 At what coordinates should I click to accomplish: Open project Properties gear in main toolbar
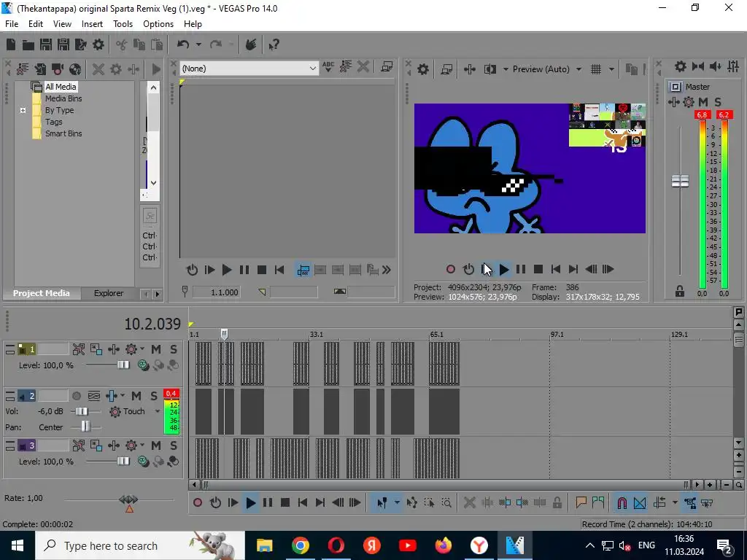(98, 44)
